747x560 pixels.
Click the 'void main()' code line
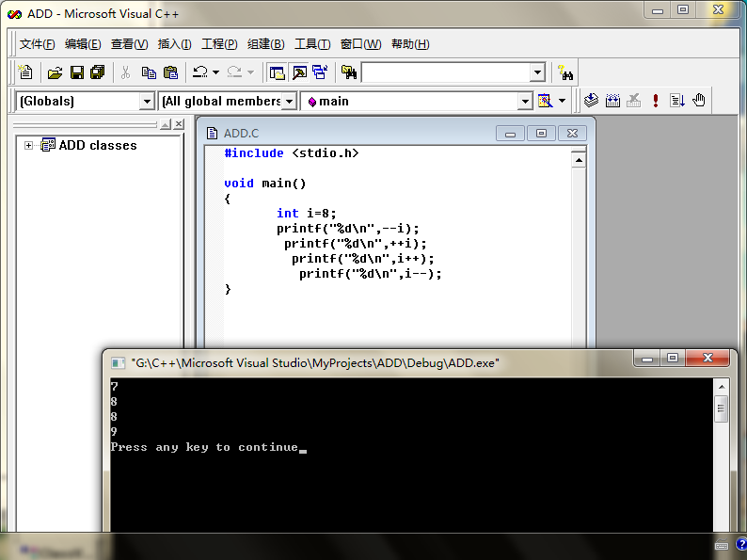[x=265, y=183]
